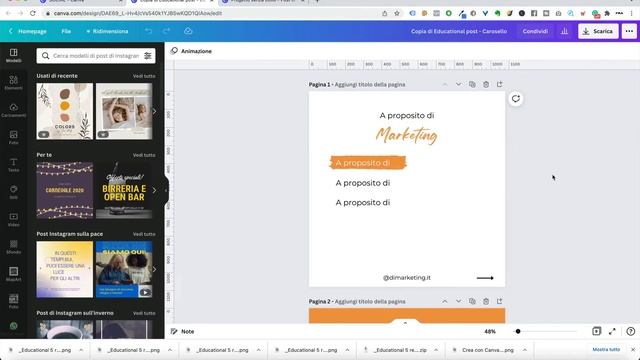Open the Testo sidebar tab

pos(13,165)
